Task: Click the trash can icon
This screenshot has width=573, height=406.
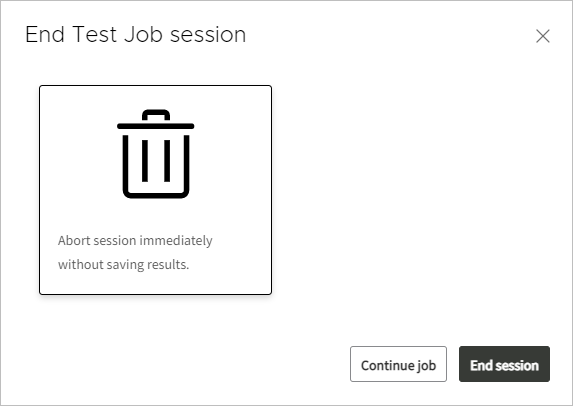Action: pyautogui.click(x=156, y=154)
